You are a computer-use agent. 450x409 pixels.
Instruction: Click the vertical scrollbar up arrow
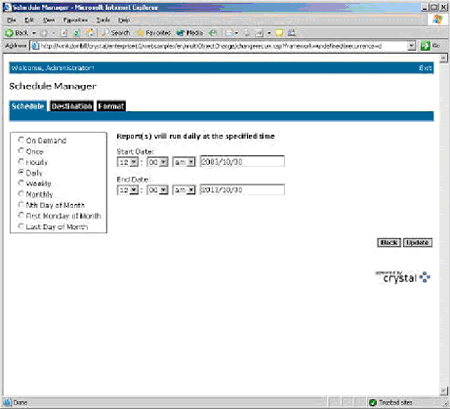tap(443, 59)
